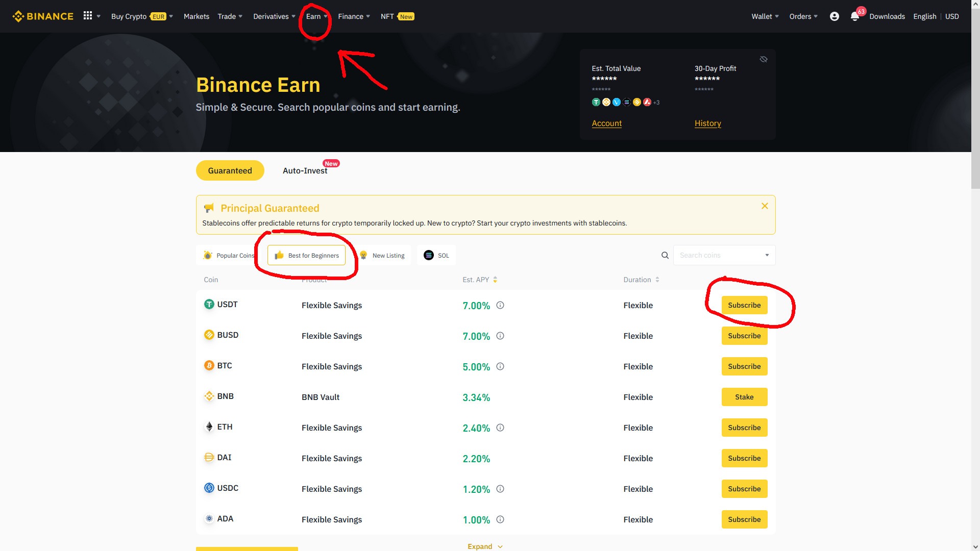
Task: Toggle hide balance eye icon
Action: pos(764,59)
